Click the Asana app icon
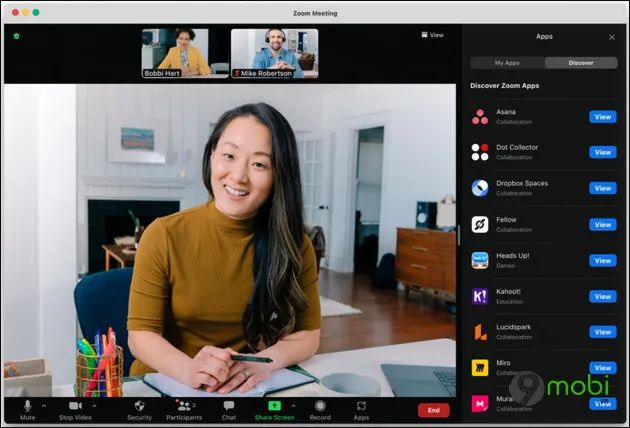The height and width of the screenshot is (428, 630). [x=480, y=117]
